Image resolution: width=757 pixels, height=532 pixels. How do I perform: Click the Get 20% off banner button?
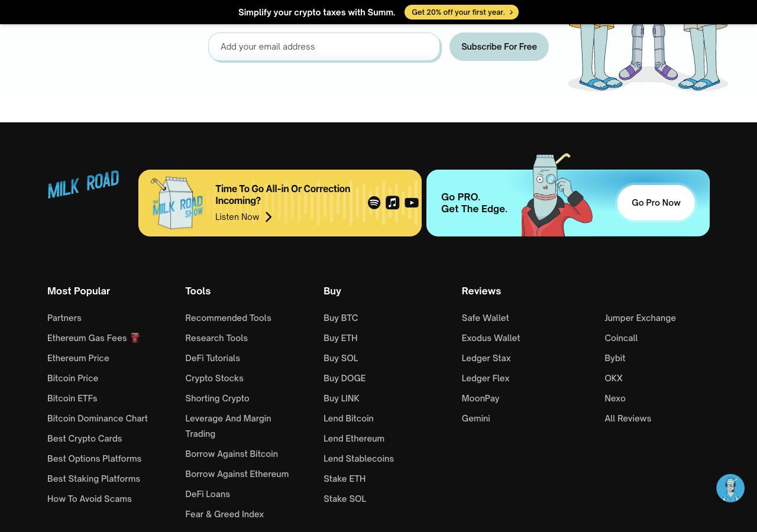pyautogui.click(x=461, y=12)
